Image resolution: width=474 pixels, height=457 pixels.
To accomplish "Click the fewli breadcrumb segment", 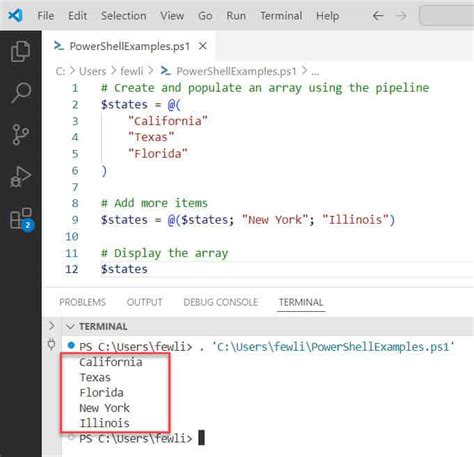I will [x=132, y=71].
